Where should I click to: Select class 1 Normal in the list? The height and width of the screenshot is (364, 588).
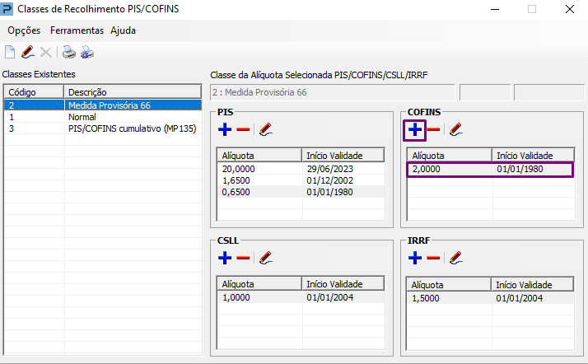coord(103,117)
